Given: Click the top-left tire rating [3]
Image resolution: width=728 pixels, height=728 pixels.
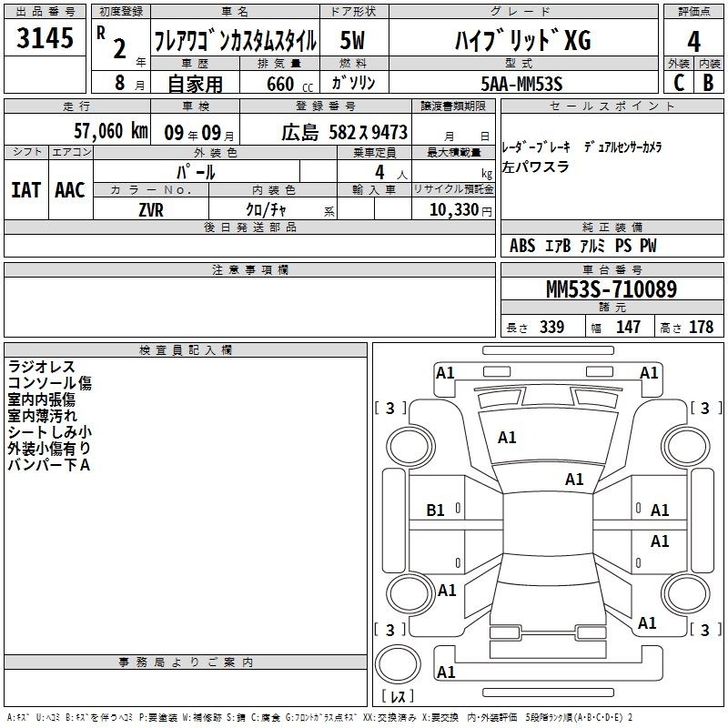Looking at the screenshot, I should [390, 408].
